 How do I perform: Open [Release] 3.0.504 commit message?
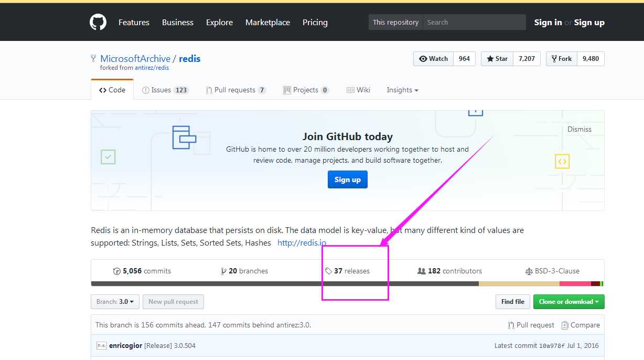170,345
